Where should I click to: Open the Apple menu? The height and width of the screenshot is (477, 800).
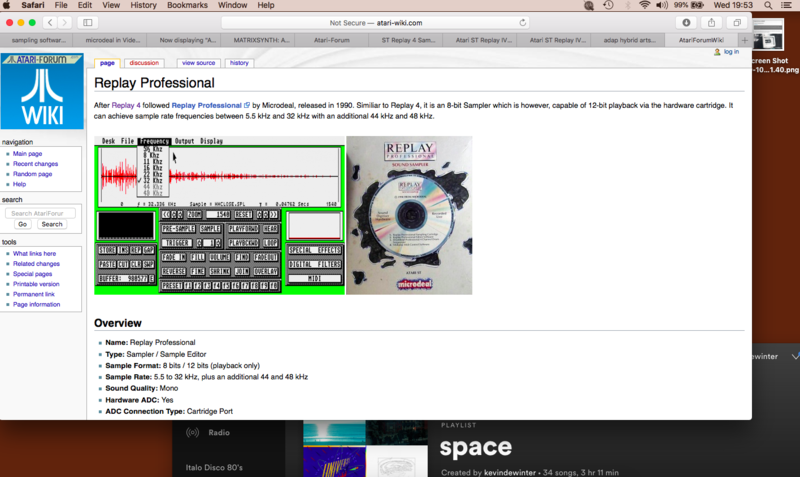7,5
